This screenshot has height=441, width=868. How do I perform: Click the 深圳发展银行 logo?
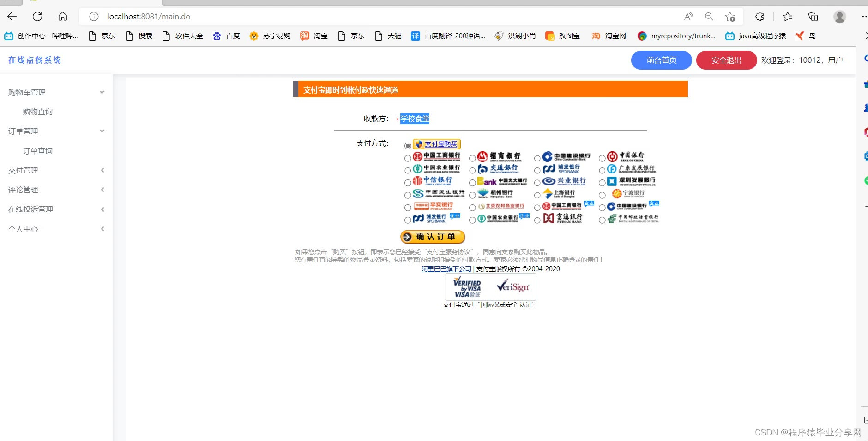[x=631, y=181]
